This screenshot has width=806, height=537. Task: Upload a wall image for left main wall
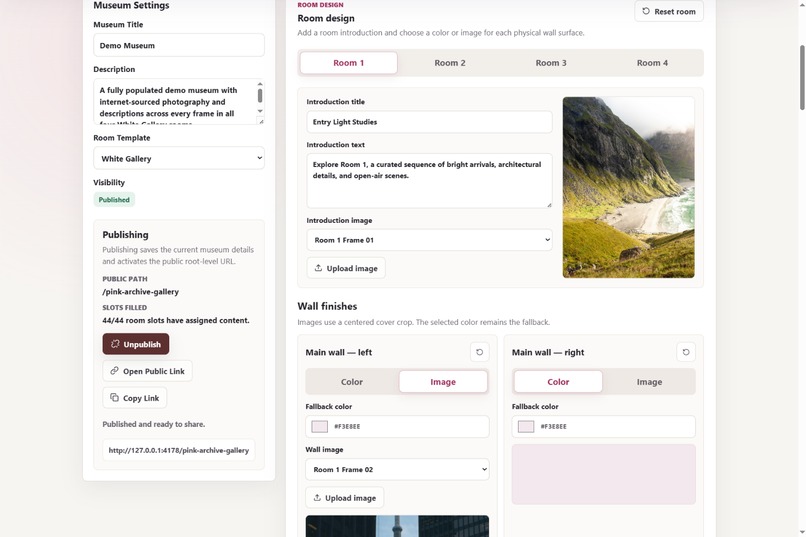pyautogui.click(x=344, y=497)
